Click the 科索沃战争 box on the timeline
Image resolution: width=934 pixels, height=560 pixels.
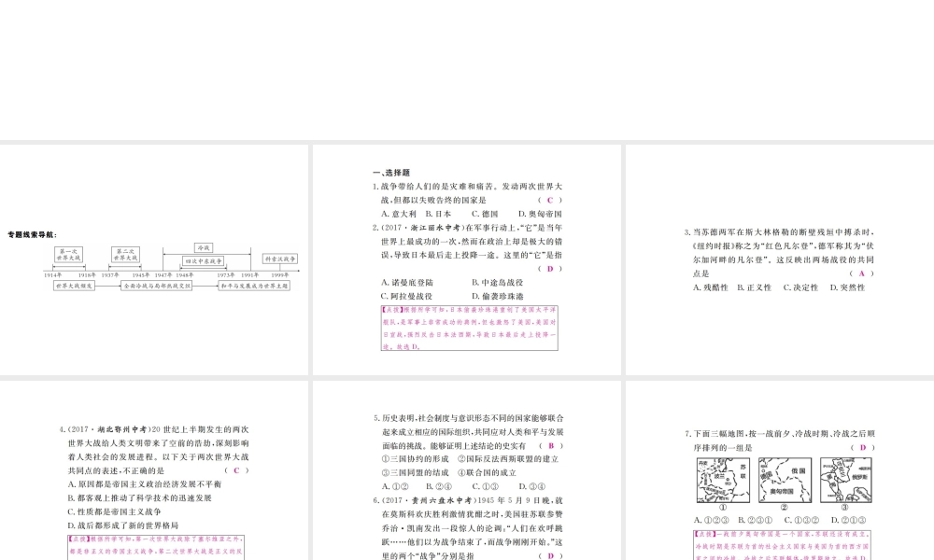tap(279, 259)
